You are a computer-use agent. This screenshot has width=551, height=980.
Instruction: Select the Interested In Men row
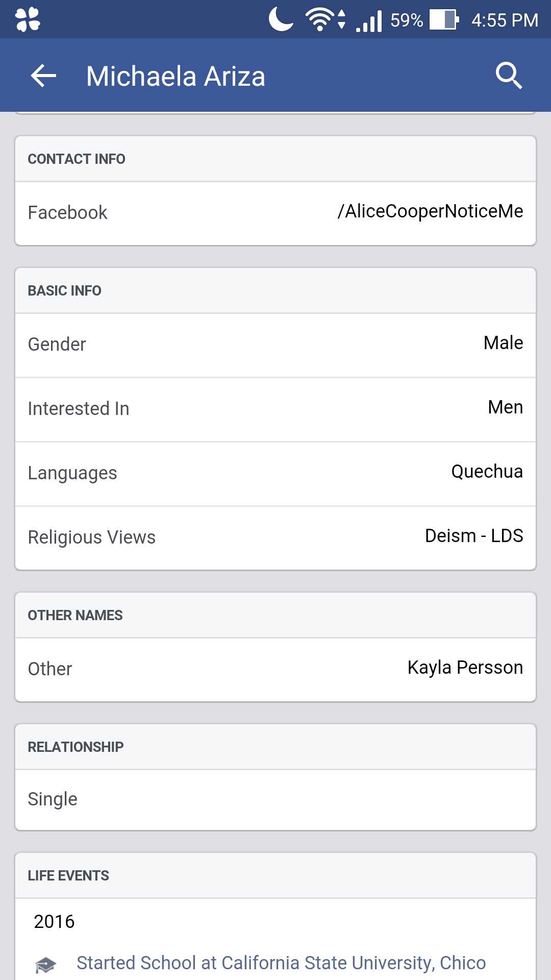point(275,409)
